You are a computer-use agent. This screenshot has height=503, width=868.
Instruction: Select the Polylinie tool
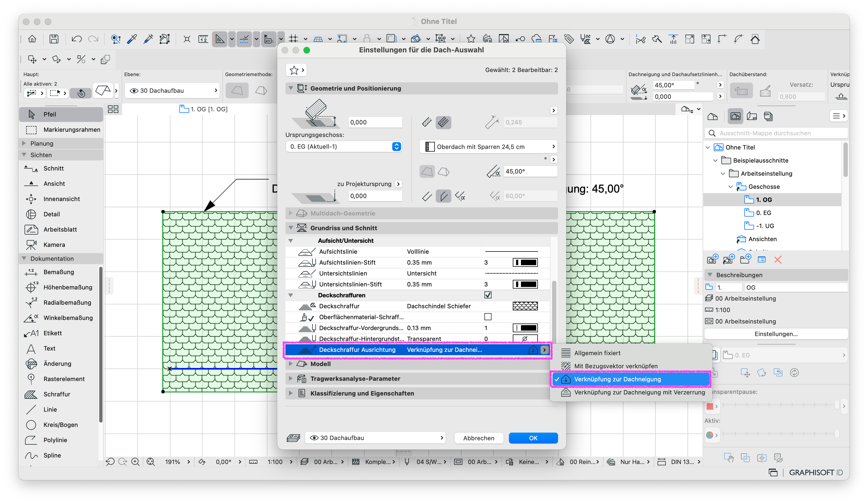click(59, 440)
